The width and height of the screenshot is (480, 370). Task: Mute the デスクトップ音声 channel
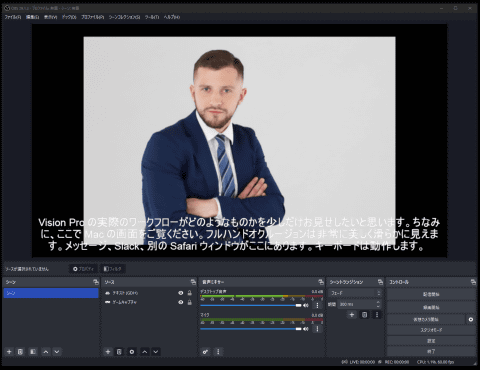click(306, 305)
